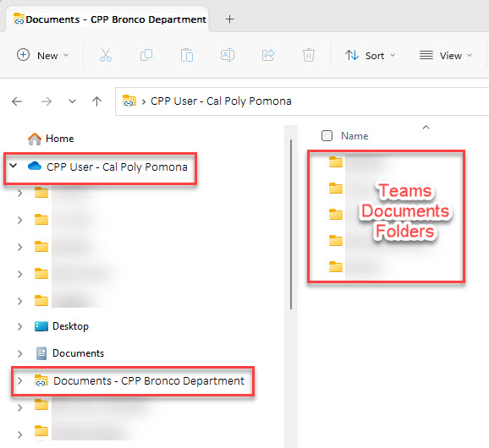Click CPP User - Cal Poly Pomona breadcrumb
Image resolution: width=489 pixels, height=448 pixels.
coord(221,101)
